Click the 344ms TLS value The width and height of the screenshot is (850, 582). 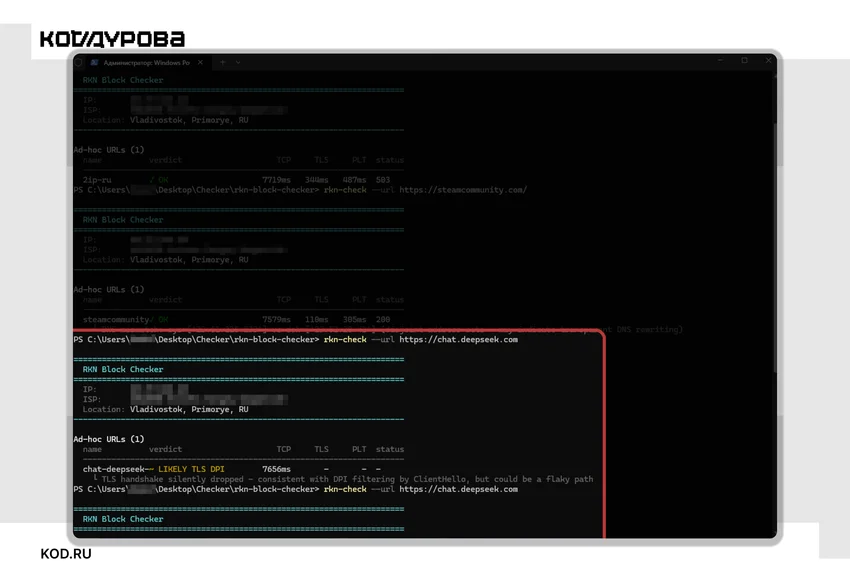[317, 179]
